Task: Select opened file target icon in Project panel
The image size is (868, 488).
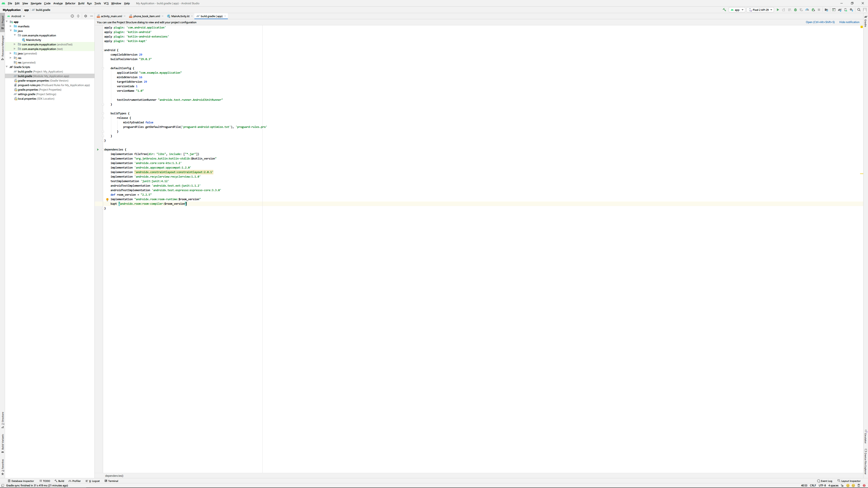Action: (x=72, y=16)
